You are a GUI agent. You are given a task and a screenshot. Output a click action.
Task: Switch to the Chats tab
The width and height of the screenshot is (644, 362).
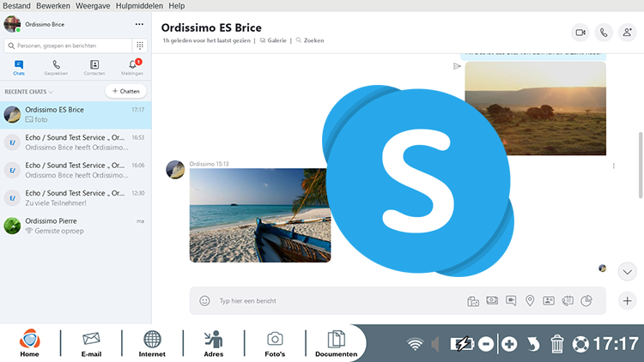19,68
